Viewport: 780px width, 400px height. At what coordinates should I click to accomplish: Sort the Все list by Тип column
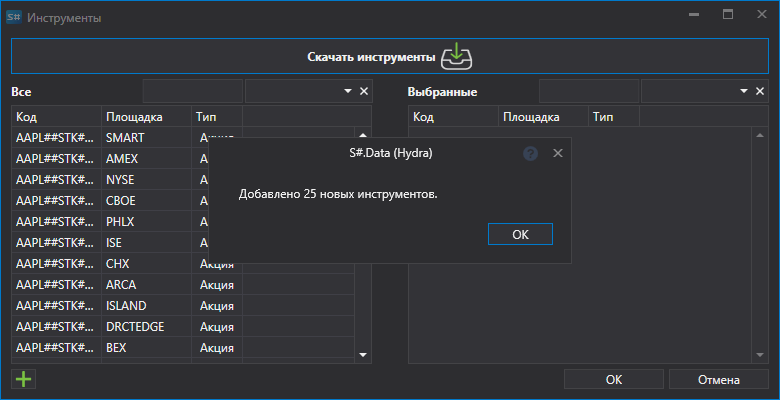click(217, 117)
